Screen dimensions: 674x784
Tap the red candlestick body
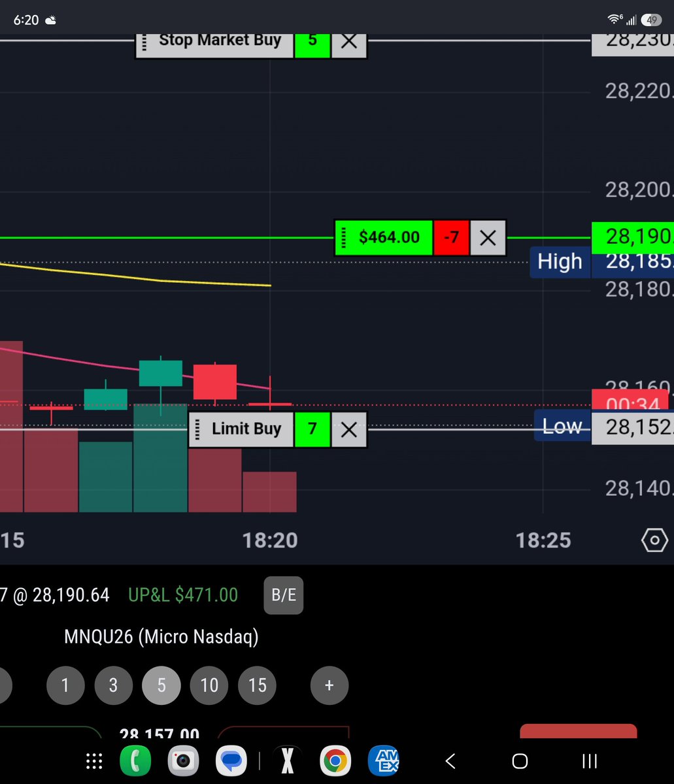pyautogui.click(x=215, y=382)
